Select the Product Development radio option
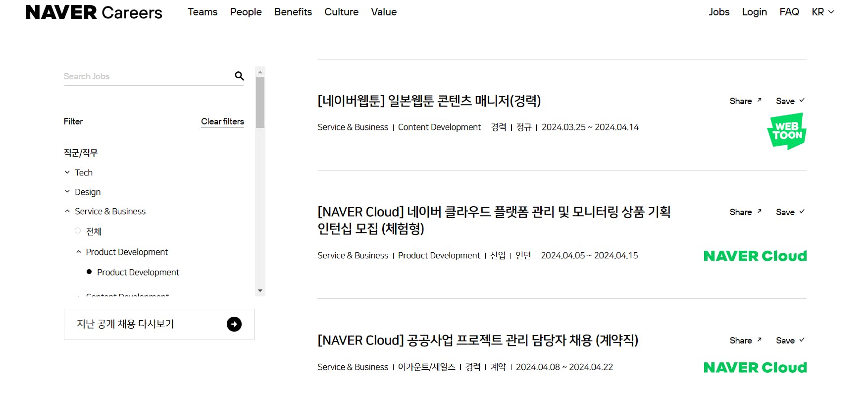 click(x=89, y=272)
